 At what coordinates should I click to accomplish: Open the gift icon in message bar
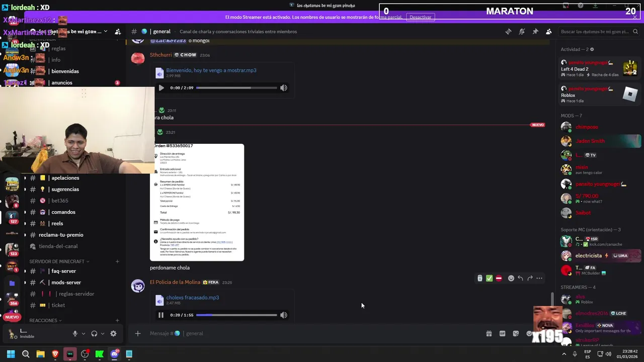coord(489,333)
